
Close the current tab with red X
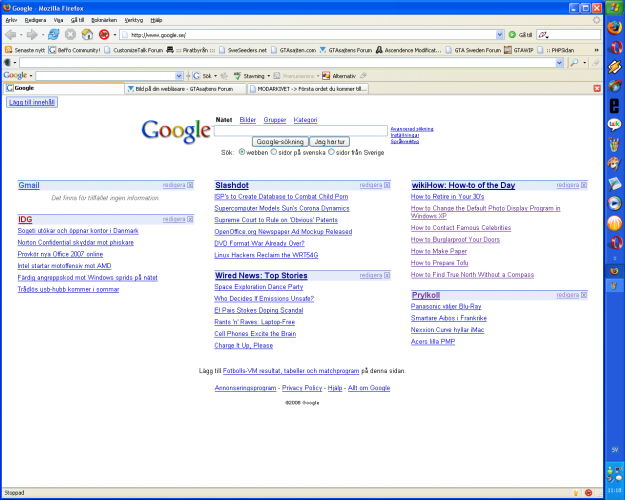(596, 88)
